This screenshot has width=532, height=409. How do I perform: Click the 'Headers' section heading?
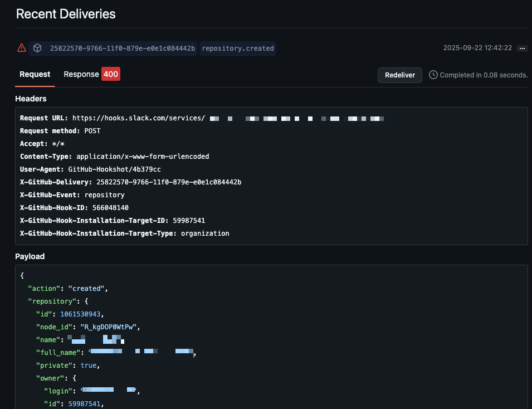tap(31, 99)
